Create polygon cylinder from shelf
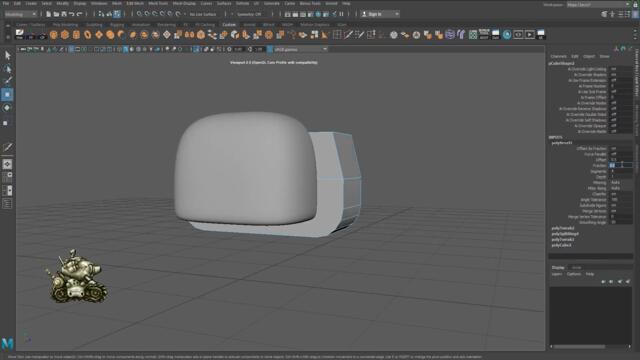 (x=76, y=35)
